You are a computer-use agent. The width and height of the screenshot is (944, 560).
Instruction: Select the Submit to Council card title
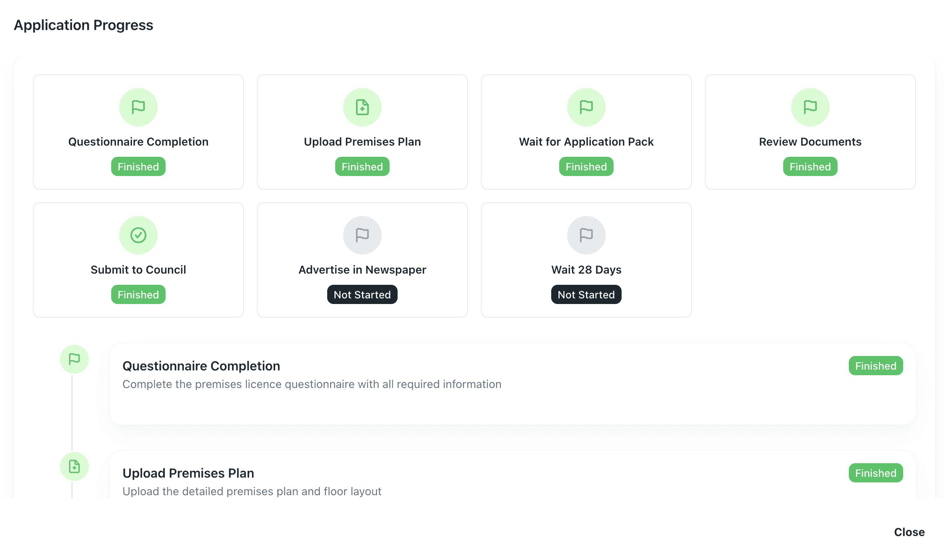click(138, 270)
